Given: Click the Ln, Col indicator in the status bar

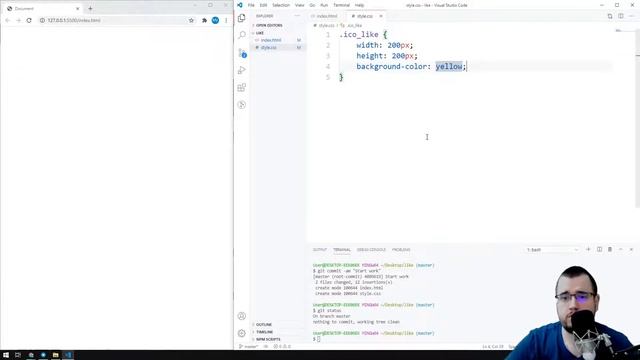Looking at the screenshot, I should coord(493,347).
